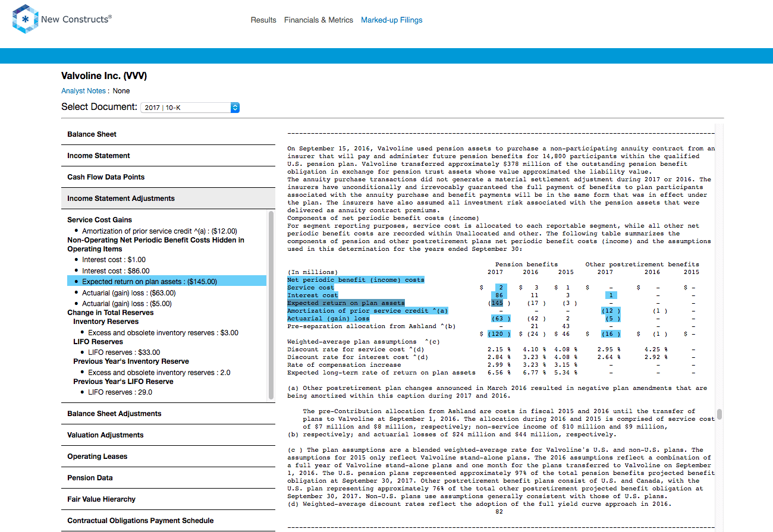773x532 pixels.
Task: Expand the Valuation Adjustments section
Action: pos(168,435)
